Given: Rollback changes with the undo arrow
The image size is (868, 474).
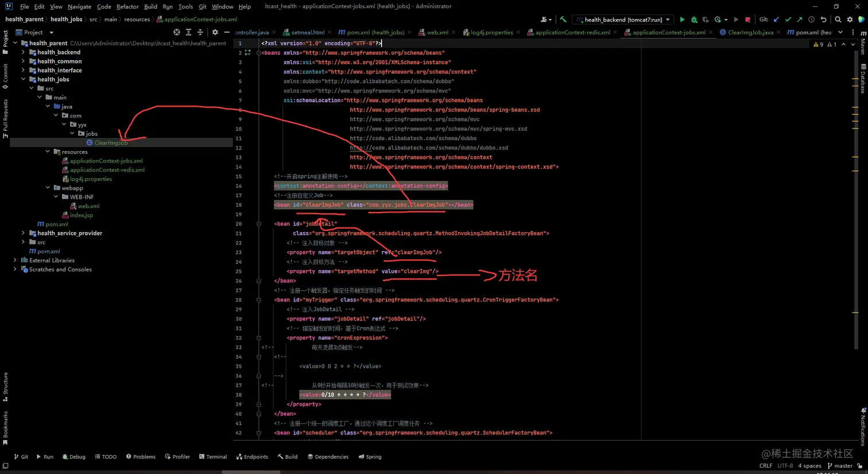Looking at the screenshot, I should (x=823, y=20).
